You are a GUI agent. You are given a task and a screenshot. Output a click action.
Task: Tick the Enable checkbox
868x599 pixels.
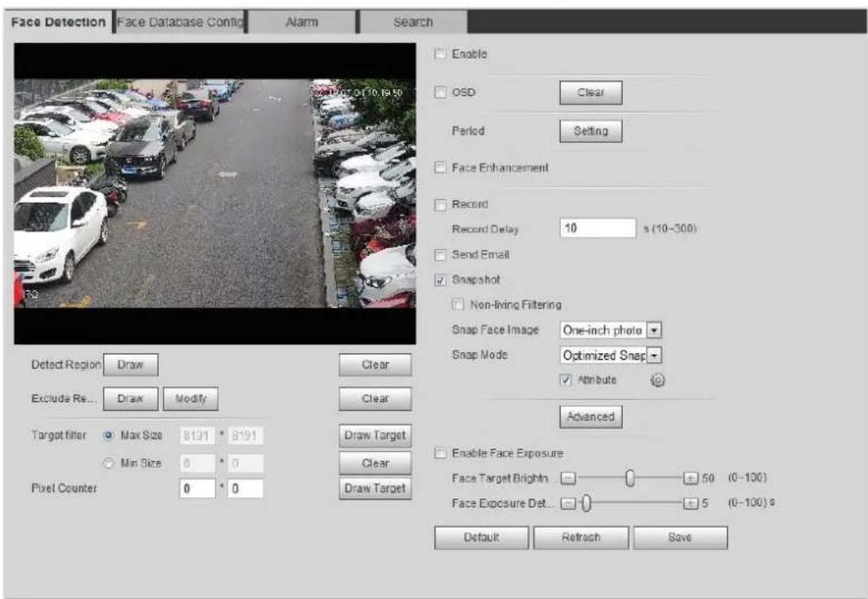coord(440,54)
